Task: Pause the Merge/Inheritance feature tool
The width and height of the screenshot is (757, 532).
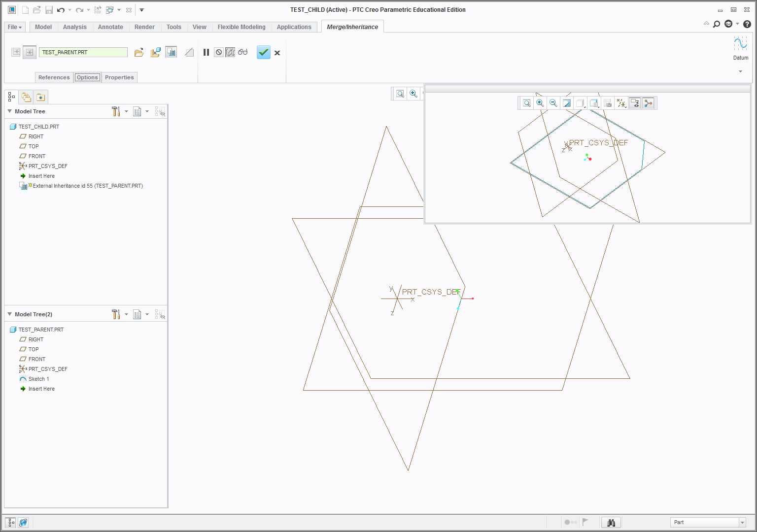Action: click(206, 52)
